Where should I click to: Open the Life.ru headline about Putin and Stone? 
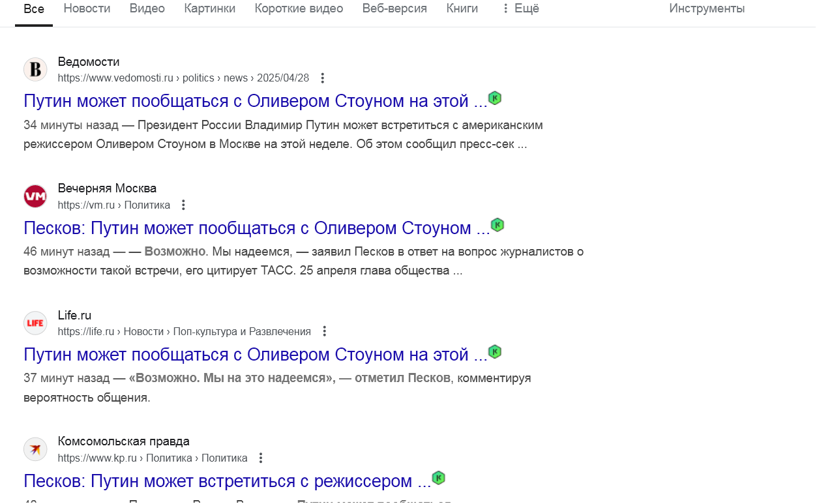pyautogui.click(x=256, y=354)
